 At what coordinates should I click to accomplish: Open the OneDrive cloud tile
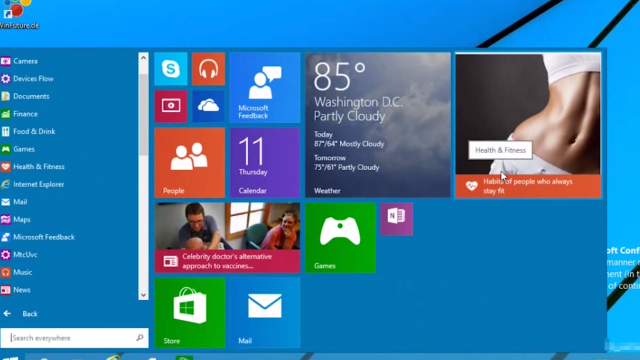coord(208,106)
